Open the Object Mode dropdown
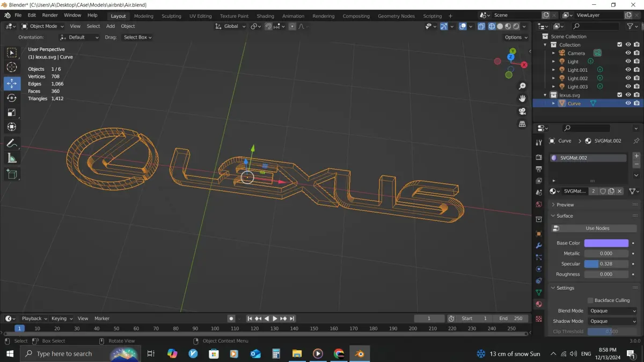The width and height of the screenshot is (644, 362). pyautogui.click(x=43, y=26)
